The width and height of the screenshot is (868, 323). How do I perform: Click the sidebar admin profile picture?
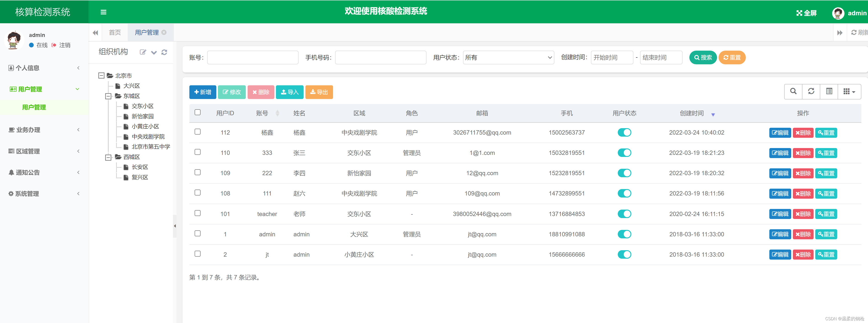coord(14,40)
